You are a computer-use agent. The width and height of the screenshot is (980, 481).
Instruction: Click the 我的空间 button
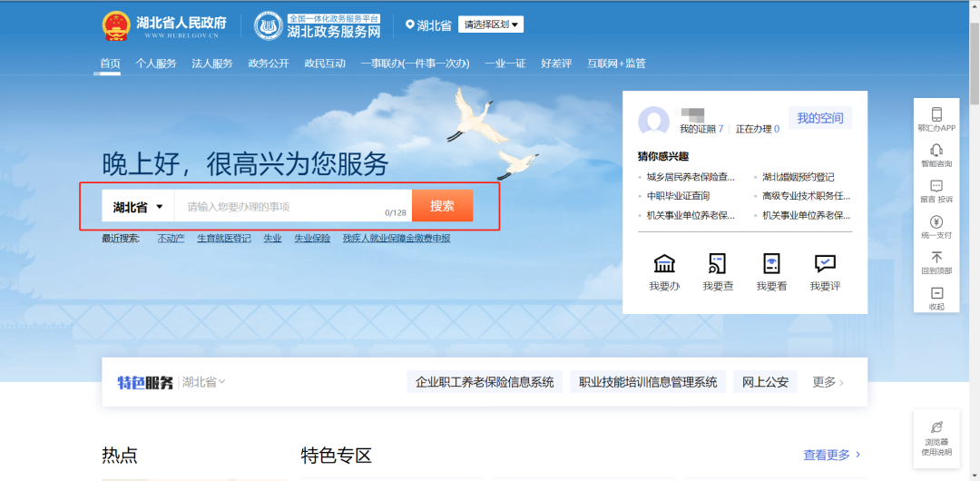pos(820,118)
